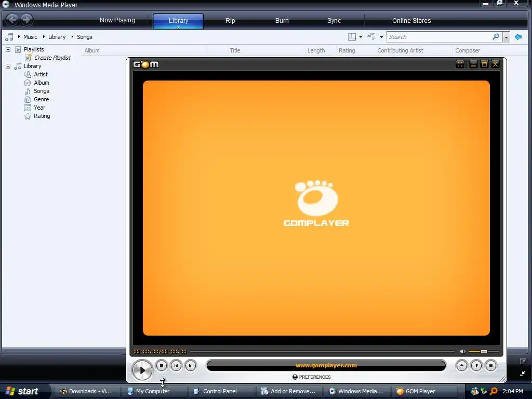532x399 pixels.
Task: Skip to next track in GOM Player
Action: 191,366
